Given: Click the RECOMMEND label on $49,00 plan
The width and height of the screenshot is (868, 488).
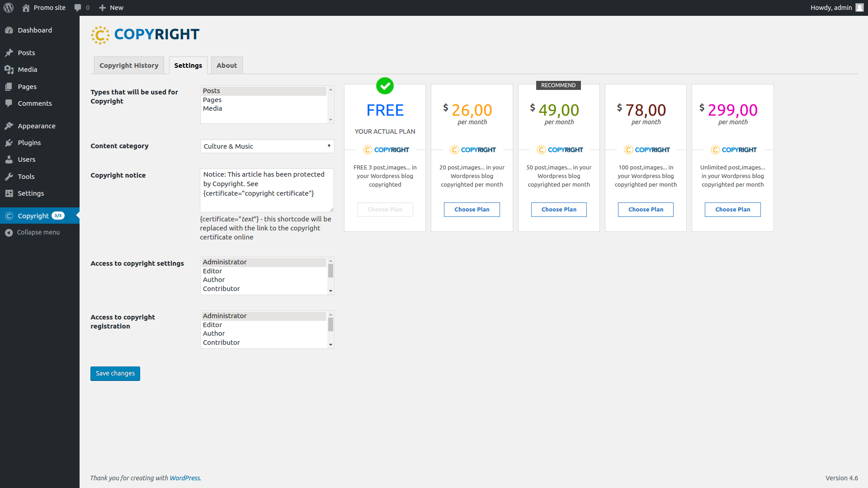Looking at the screenshot, I should [x=558, y=85].
